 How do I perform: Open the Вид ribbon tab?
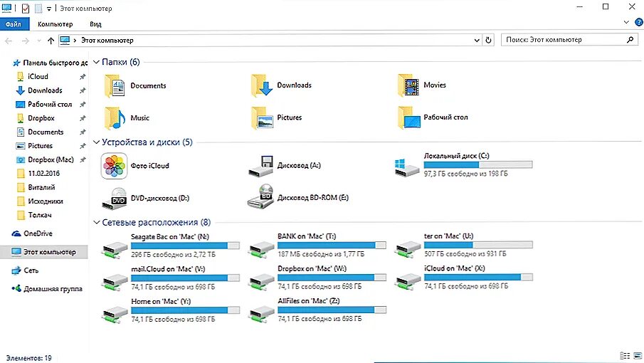click(x=95, y=24)
